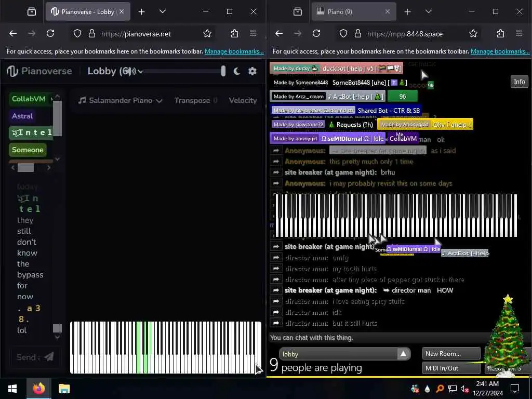The image size is (532, 399).
Task: Bookmark mpp.8448.space with the star
Action: pos(473,33)
